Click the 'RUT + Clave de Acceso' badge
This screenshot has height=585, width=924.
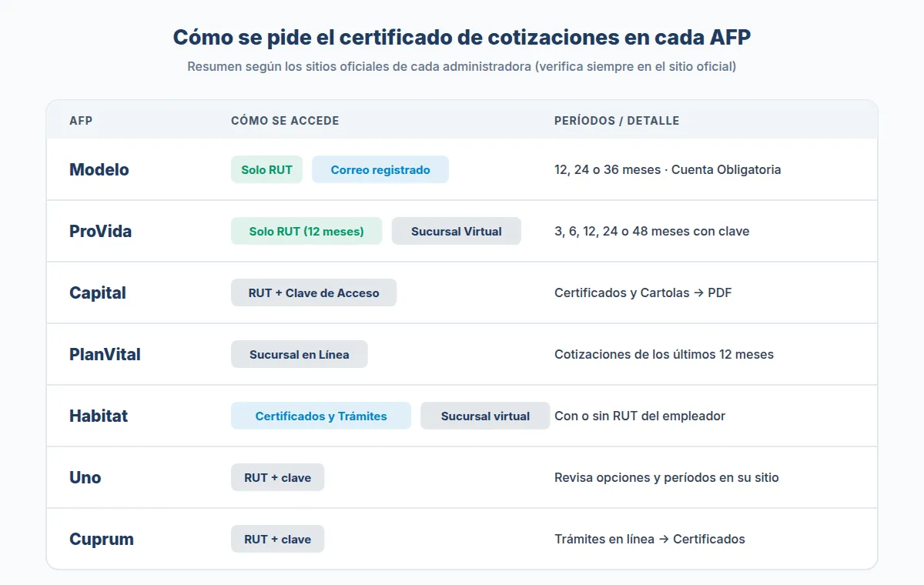[313, 292]
